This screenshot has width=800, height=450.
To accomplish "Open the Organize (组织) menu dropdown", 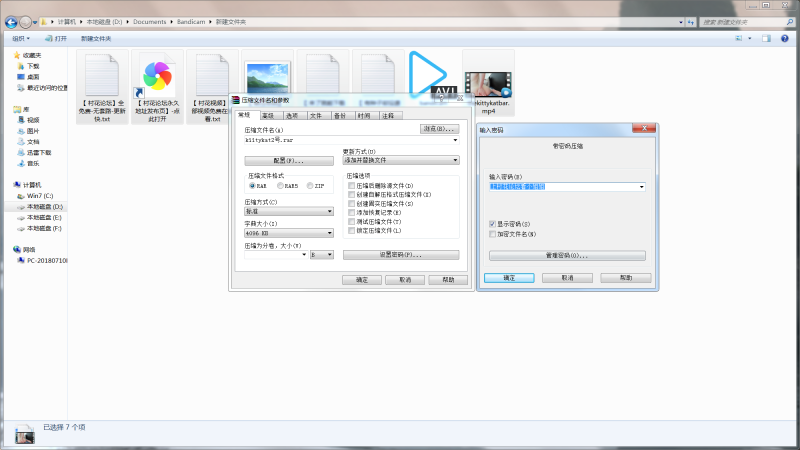I will (x=21, y=38).
